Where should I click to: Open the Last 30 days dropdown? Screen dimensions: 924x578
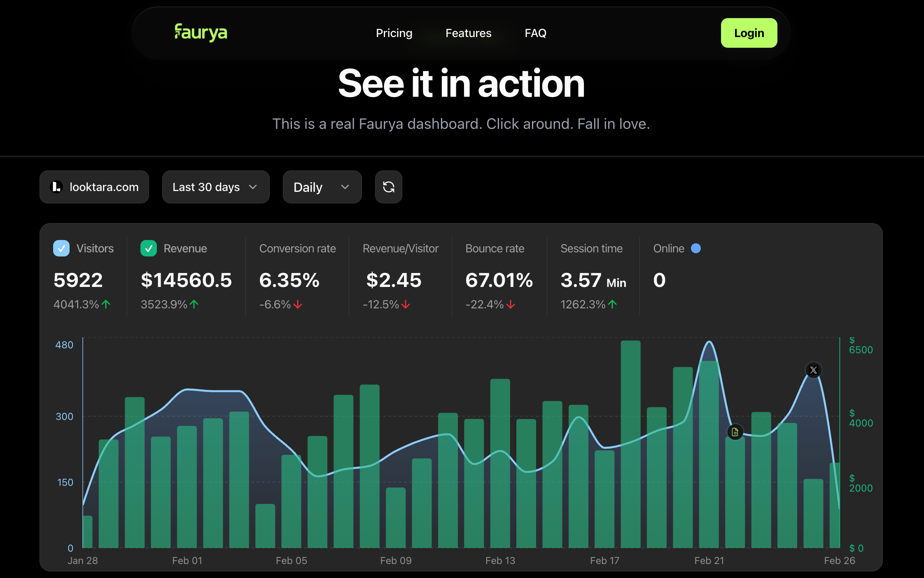click(x=215, y=187)
